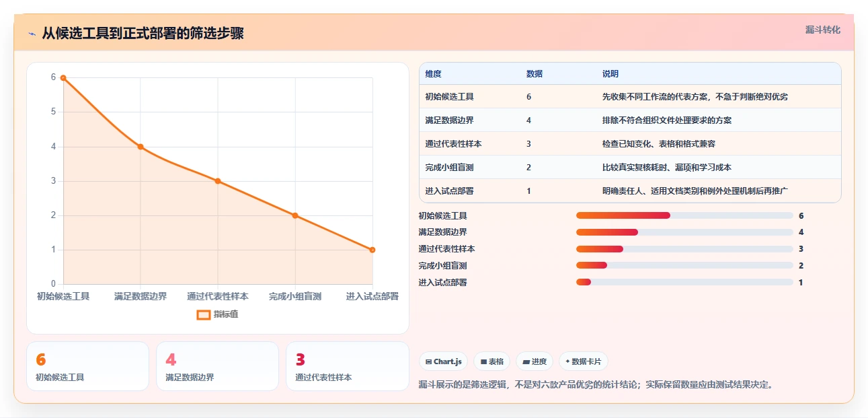Click the 0 label on the chart y-axis
The height and width of the screenshot is (418, 868).
coord(54,284)
